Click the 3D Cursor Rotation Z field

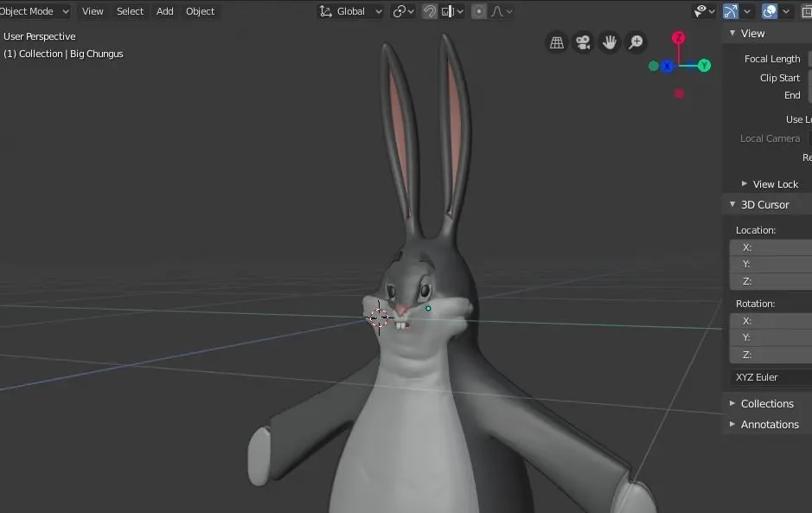(771, 355)
